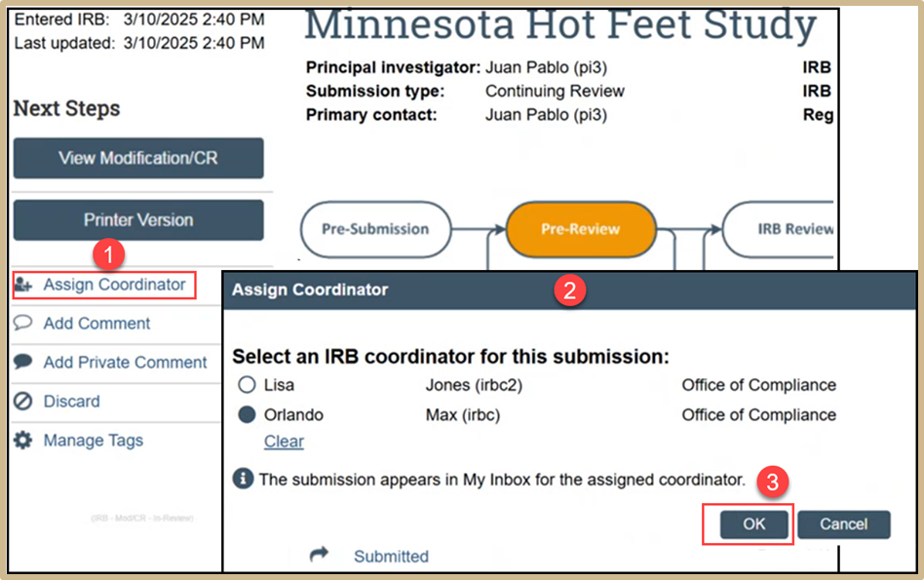
Task: Open the Printer Version
Action: pyautogui.click(x=138, y=220)
